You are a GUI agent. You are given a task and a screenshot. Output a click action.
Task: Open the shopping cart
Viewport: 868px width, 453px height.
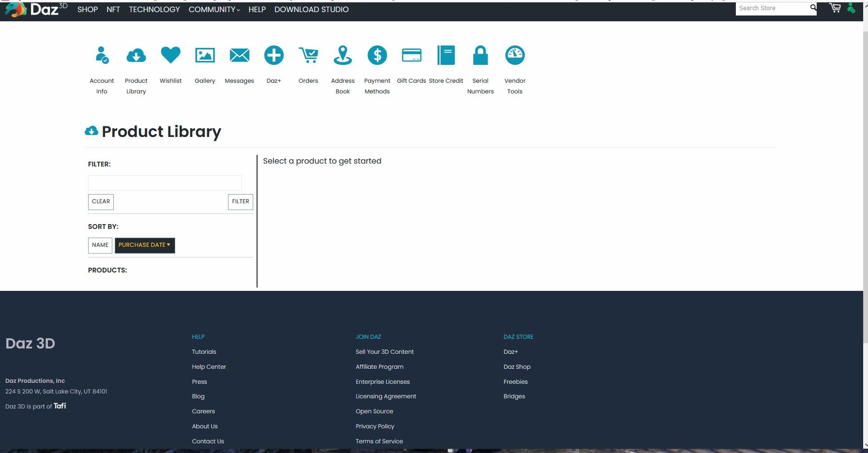coord(835,8)
